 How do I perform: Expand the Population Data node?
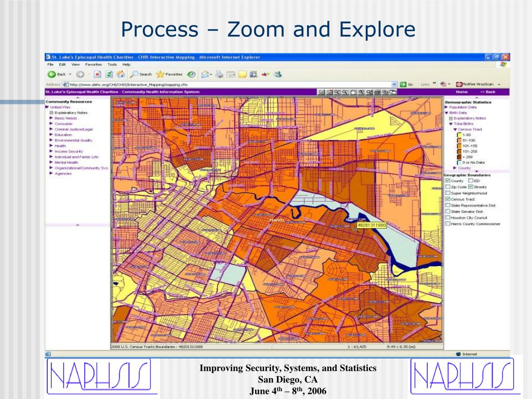[x=446, y=107]
